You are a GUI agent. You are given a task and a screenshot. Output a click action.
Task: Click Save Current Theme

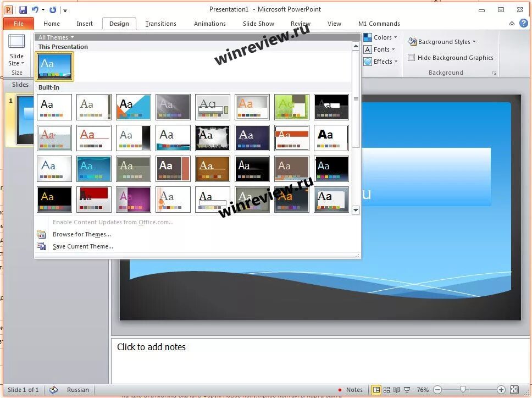(x=83, y=246)
